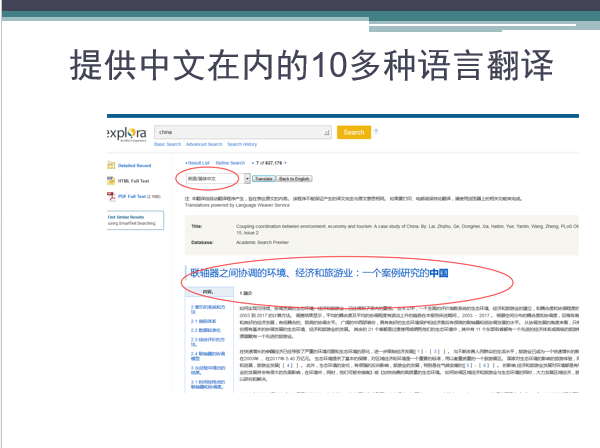The height and width of the screenshot is (448, 600).
Task: Click the Refine Search link
Action: [x=230, y=163]
